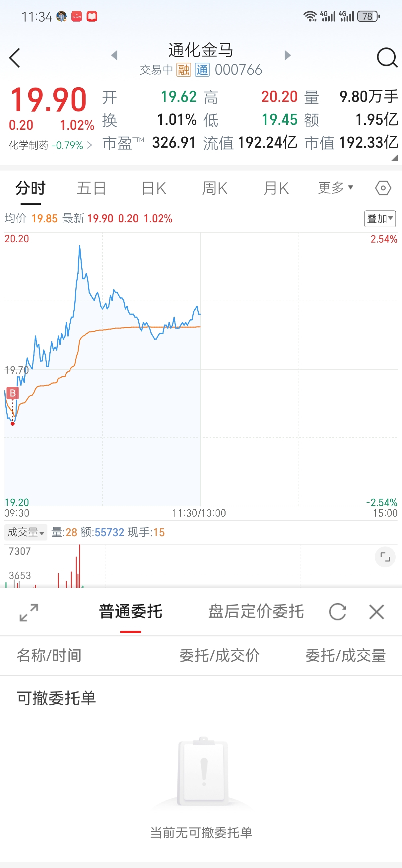
Task: Tap the back arrow icon
Action: (x=15, y=58)
